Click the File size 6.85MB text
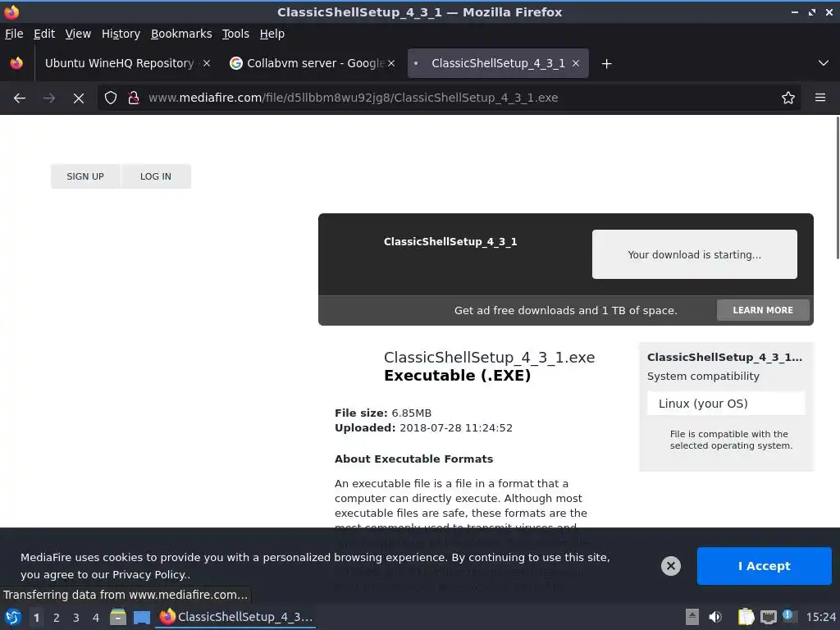The width and height of the screenshot is (840, 630). [383, 413]
